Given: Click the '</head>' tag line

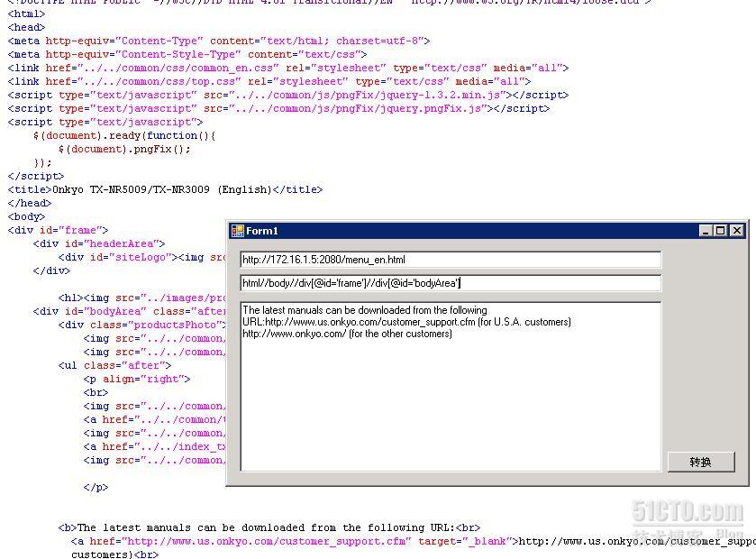Looking at the screenshot, I should (x=30, y=203).
